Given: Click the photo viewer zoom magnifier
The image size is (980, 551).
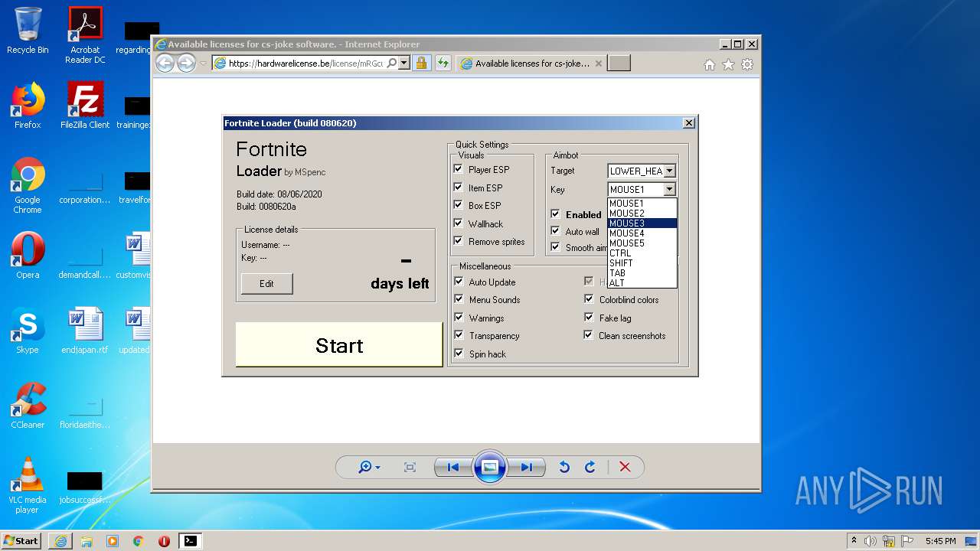Looking at the screenshot, I should (364, 467).
